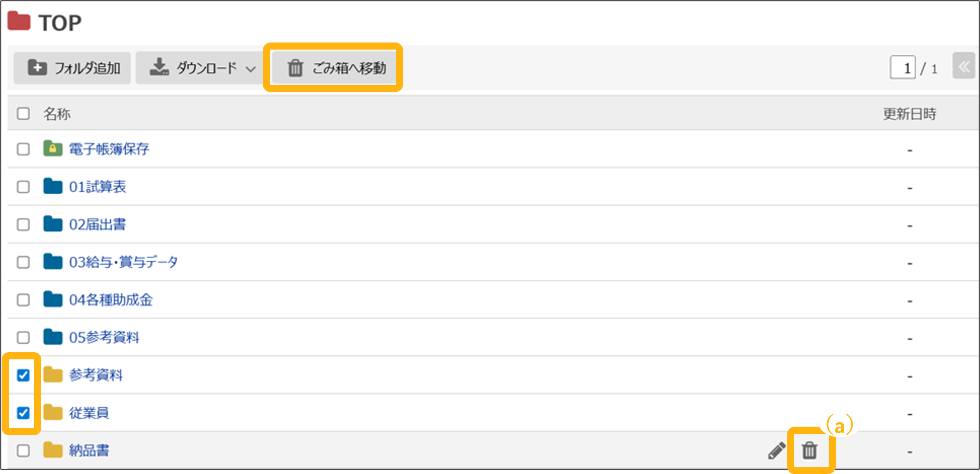Open the ダウンロード dropdown menu

[203, 68]
